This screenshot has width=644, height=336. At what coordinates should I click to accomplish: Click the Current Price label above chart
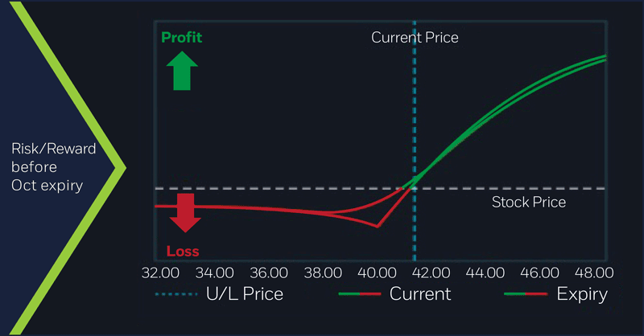coord(414,38)
